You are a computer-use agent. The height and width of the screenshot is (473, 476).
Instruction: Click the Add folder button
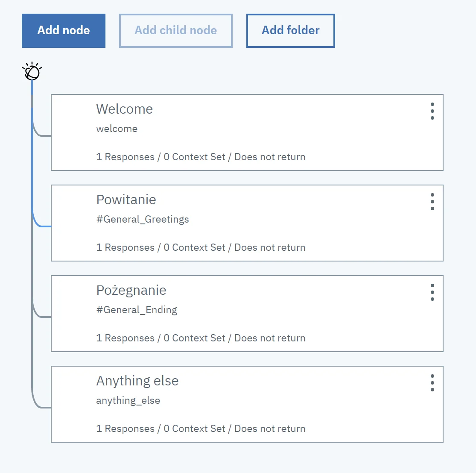291,31
